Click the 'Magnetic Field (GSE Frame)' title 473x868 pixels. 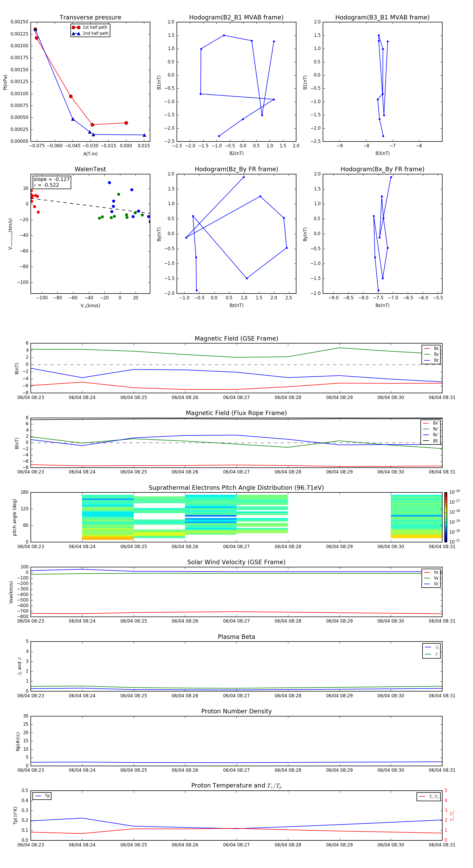point(236,339)
